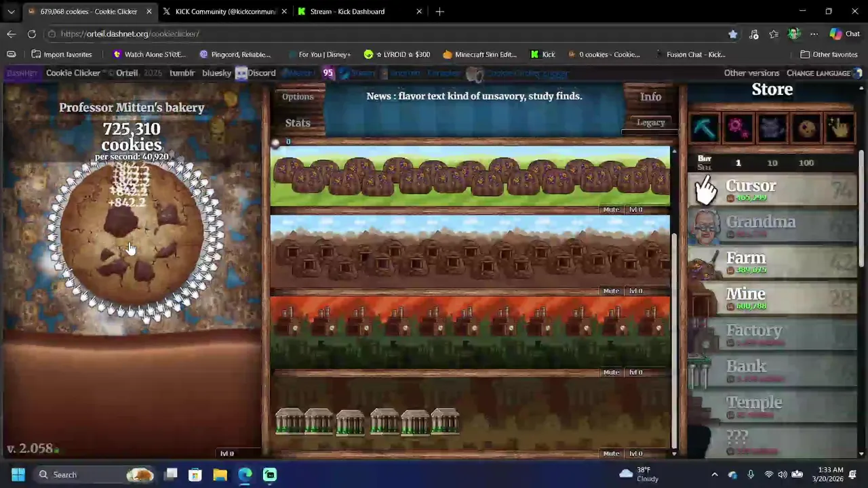Go back in browser
The width and height of the screenshot is (868, 488).
point(12,34)
